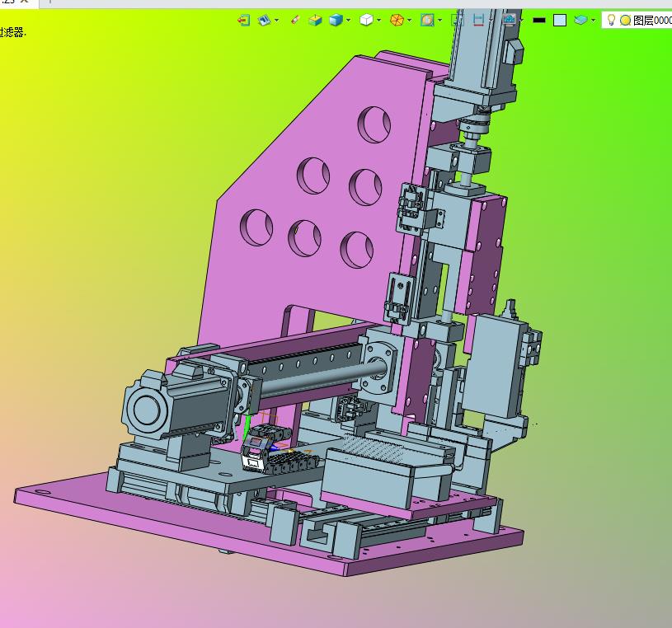Select the eraser tool icon
The image size is (672, 628).
(x=295, y=20)
